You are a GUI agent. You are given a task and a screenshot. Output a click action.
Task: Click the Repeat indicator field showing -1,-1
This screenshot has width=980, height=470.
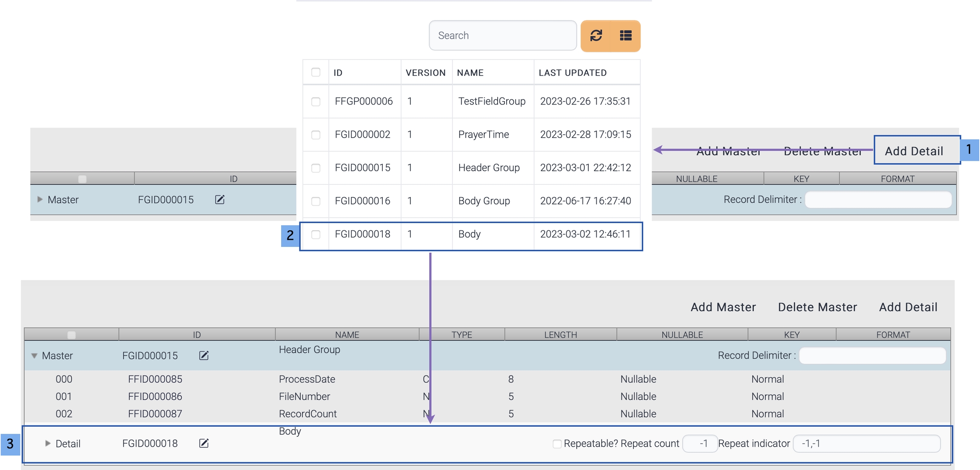tap(866, 444)
